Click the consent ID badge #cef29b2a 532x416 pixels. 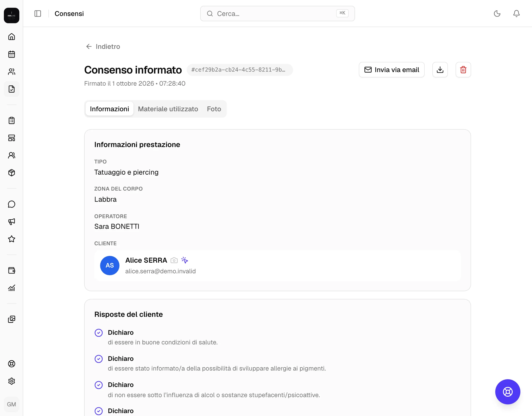[240, 70]
